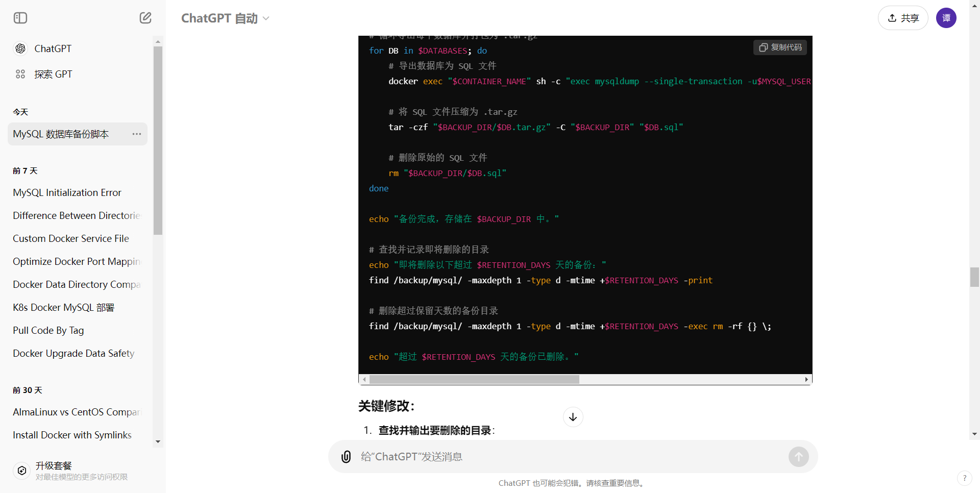Open the ChatGPT 自动 model dropdown
980x493 pixels.
[225, 18]
